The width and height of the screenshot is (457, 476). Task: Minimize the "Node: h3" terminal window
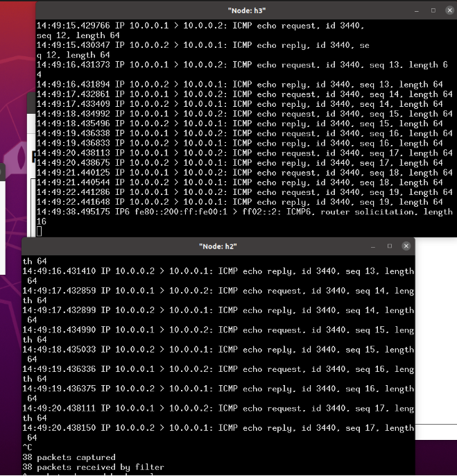(x=417, y=10)
